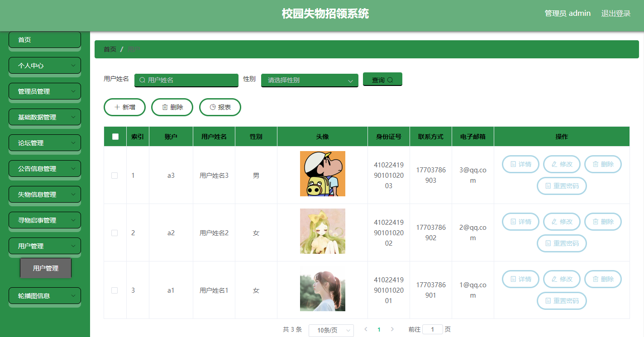This screenshot has width=644, height=337.
Task: Open the 论坛管理 sidebar menu
Action: coord(44,142)
